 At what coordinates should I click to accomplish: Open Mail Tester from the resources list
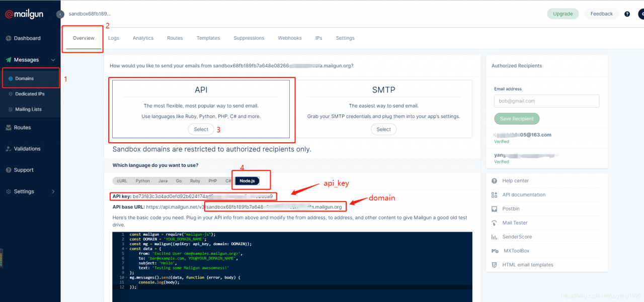pos(515,223)
